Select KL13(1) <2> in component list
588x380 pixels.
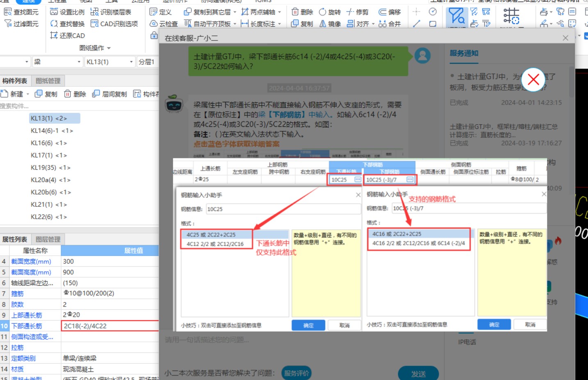tap(55, 118)
